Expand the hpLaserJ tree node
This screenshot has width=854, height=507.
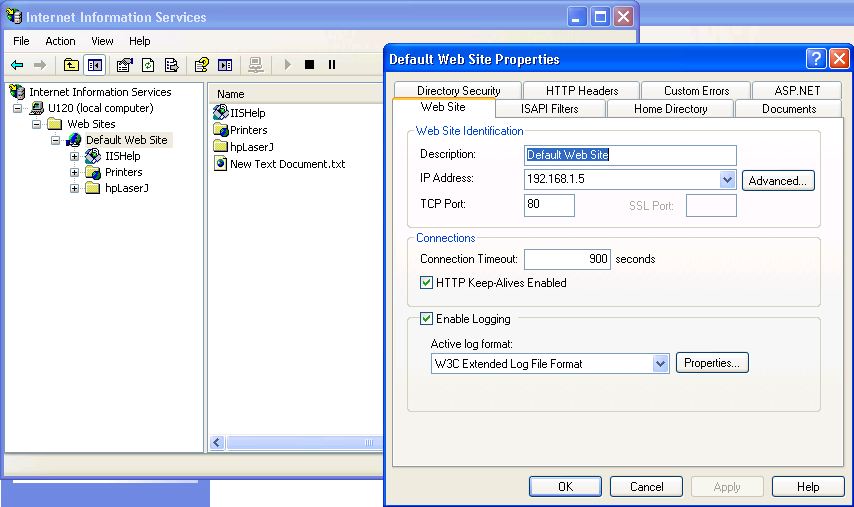[75, 188]
